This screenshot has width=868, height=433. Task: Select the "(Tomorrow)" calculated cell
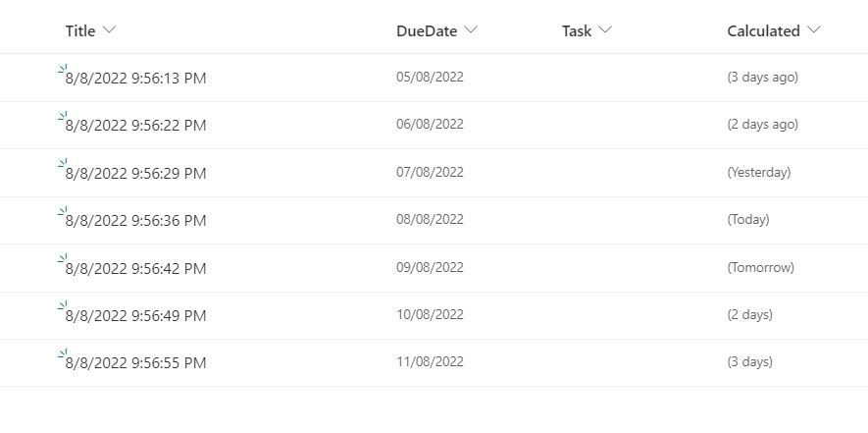(x=760, y=267)
